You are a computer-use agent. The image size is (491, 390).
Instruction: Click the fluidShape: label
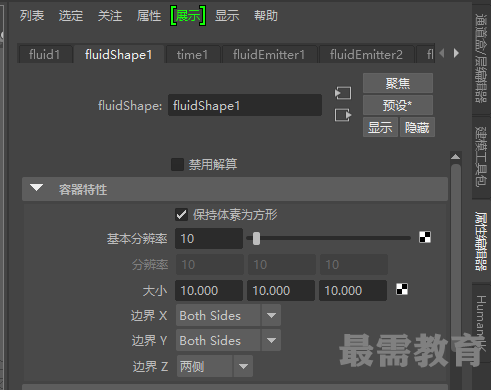tap(130, 106)
